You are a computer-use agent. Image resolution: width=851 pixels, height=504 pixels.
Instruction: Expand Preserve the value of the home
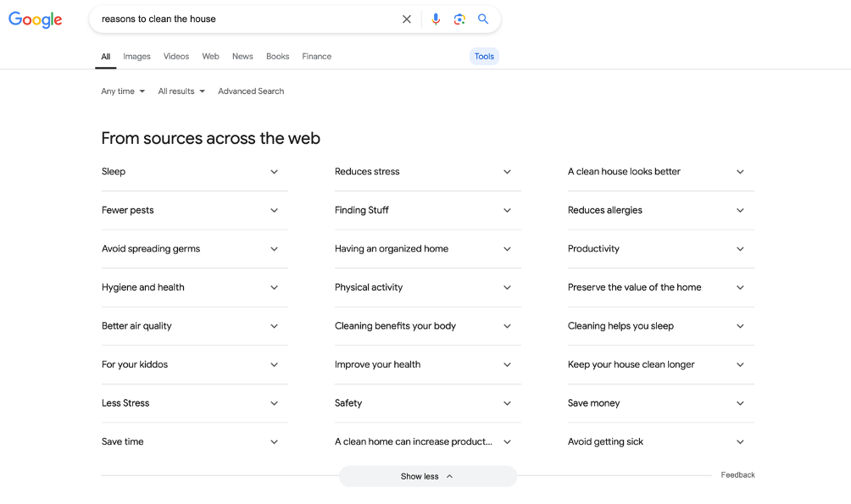[661, 287]
